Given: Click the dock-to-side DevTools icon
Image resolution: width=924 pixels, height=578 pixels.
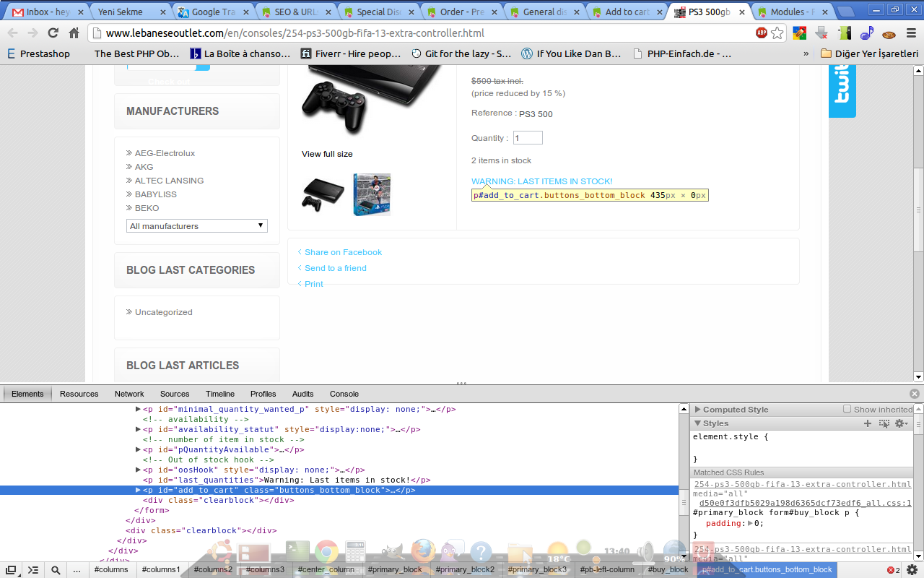Looking at the screenshot, I should (x=11, y=570).
